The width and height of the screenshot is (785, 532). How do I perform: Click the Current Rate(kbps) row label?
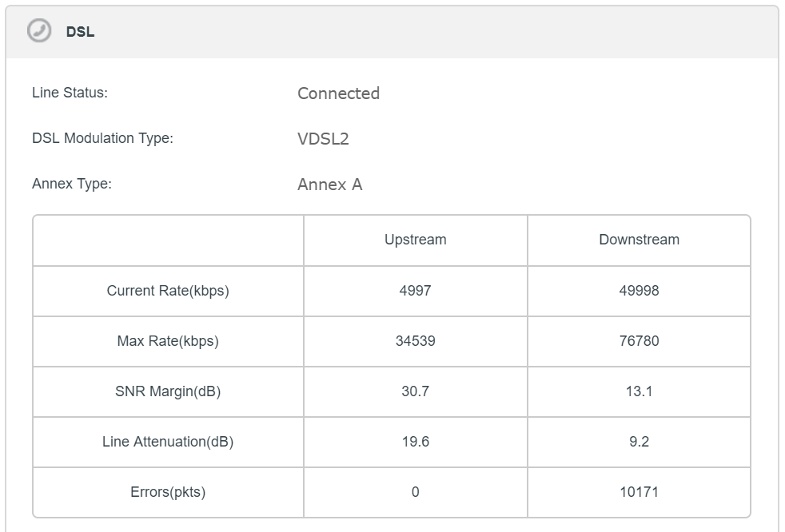click(x=168, y=291)
